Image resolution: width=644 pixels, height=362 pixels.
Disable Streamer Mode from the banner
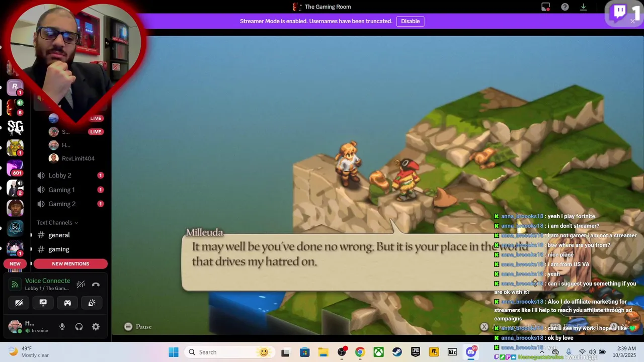410,21
